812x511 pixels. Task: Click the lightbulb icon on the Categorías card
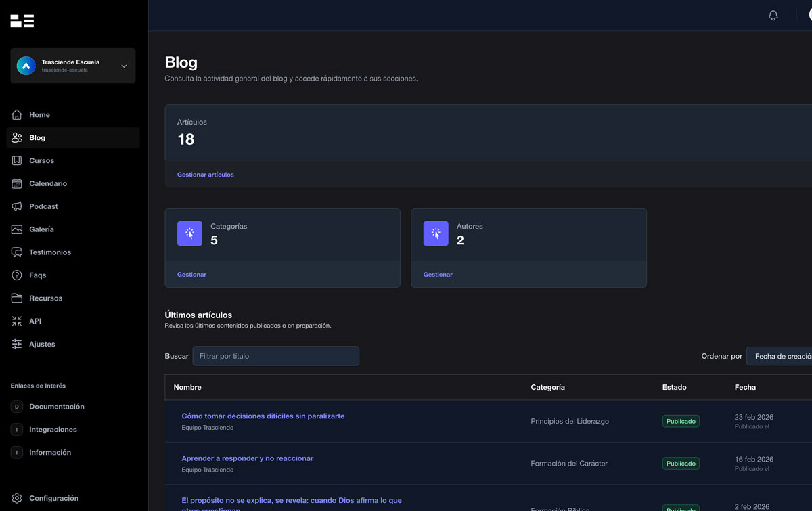coord(189,233)
